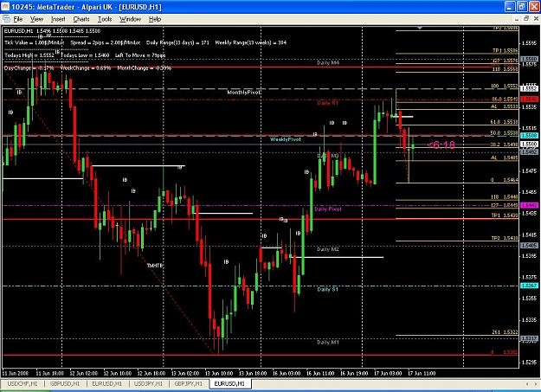Click the TMHTB label on chart
Image resolution: width=541 pixels, height=392 pixels.
155,266
